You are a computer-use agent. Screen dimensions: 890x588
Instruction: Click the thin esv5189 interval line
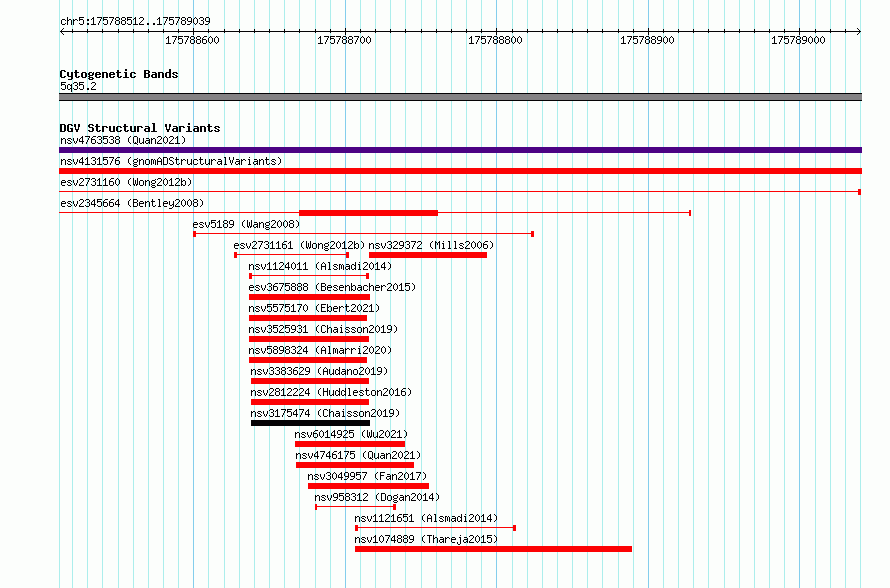363,234
